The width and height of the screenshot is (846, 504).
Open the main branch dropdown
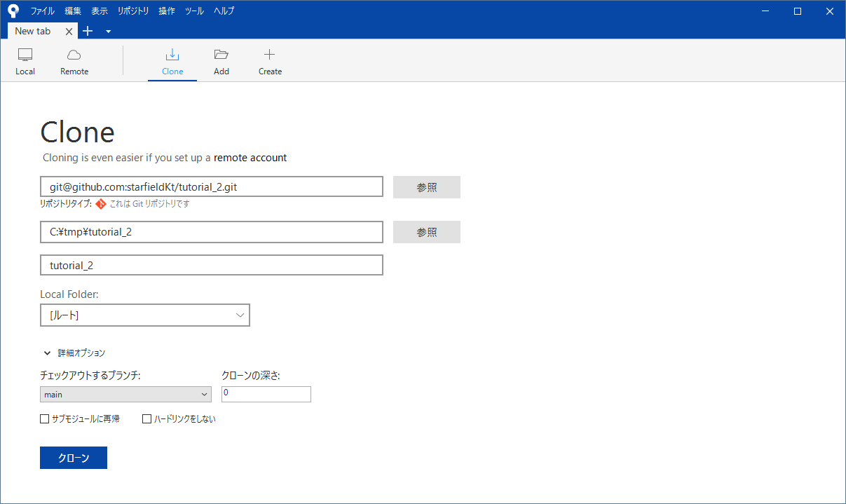pyautogui.click(x=126, y=395)
